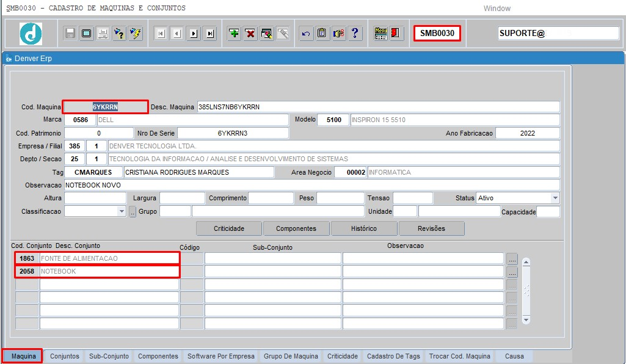
Task: Go to the next record
Action: 194,34
